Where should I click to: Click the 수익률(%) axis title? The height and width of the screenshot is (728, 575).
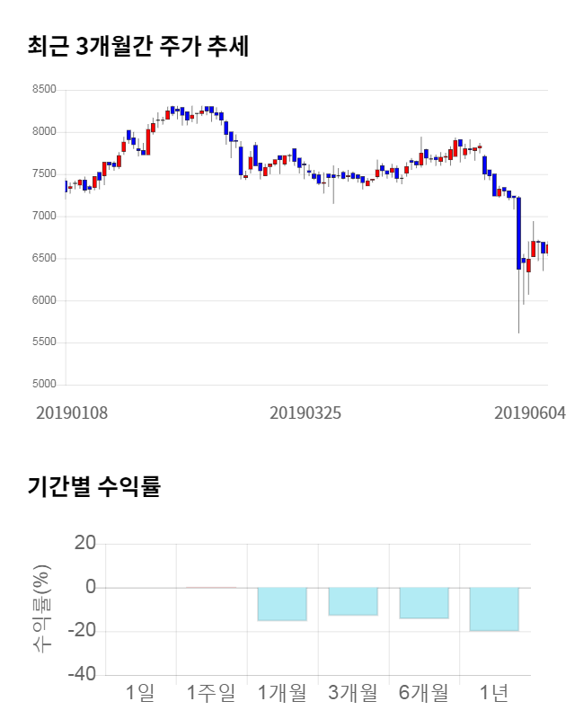click(x=42, y=608)
